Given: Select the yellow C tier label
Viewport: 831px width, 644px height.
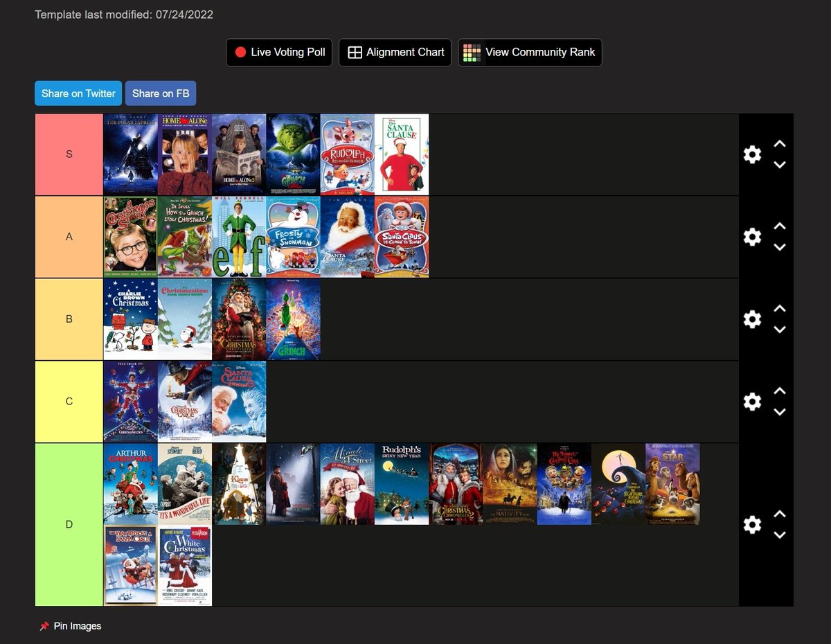Looking at the screenshot, I should click(x=69, y=402).
